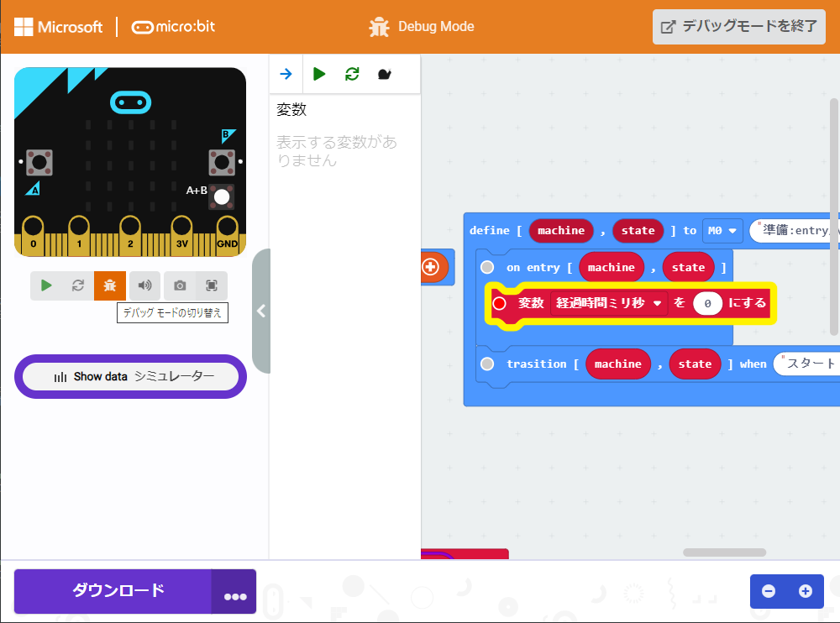840x623 pixels.
Task: Launch the simulator in full screen
Action: (212, 285)
